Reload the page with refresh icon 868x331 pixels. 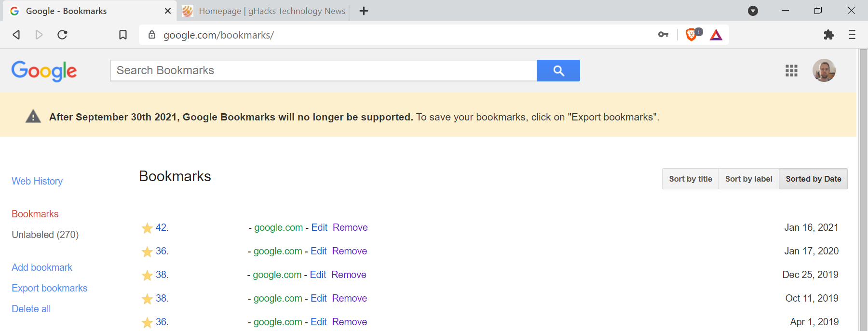click(62, 35)
